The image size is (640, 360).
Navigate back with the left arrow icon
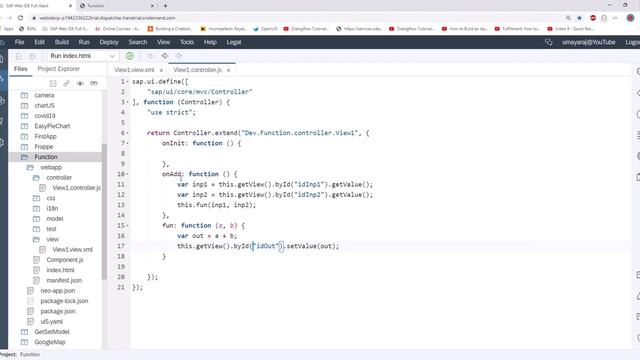[164, 56]
